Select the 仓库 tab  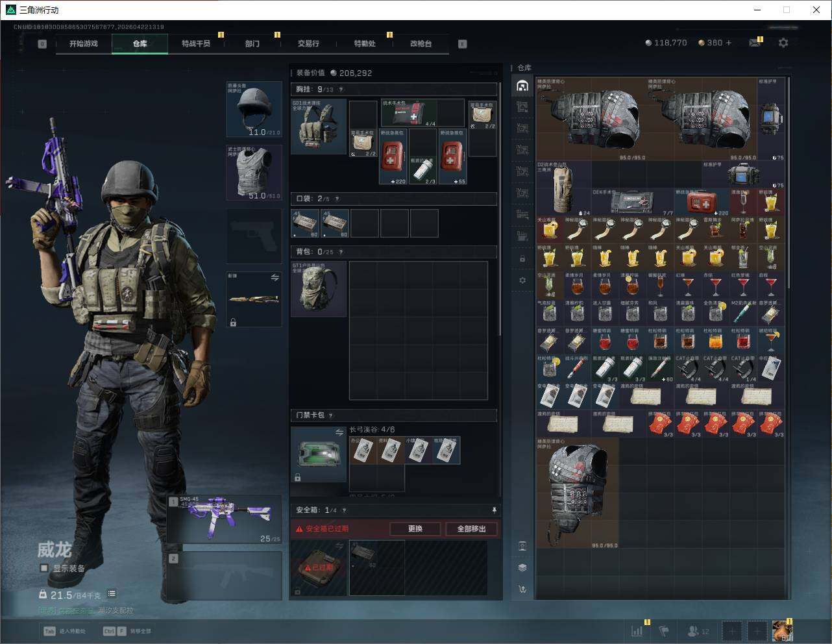coord(140,43)
